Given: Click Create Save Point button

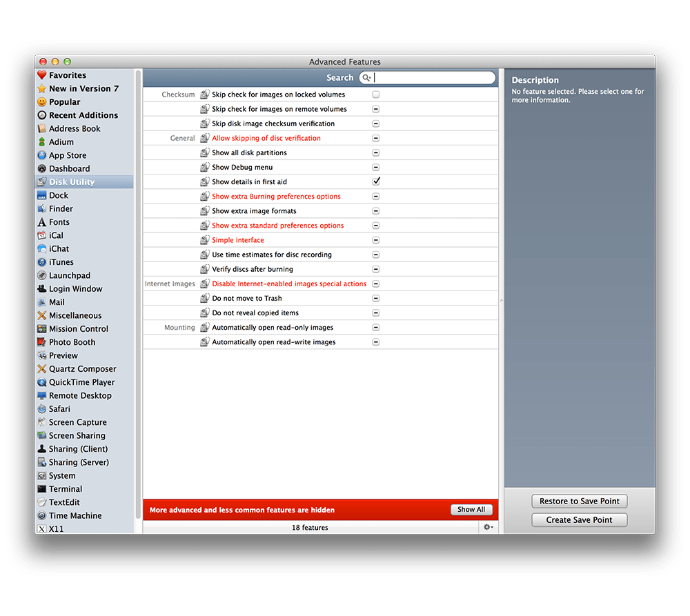Looking at the screenshot, I should (579, 520).
